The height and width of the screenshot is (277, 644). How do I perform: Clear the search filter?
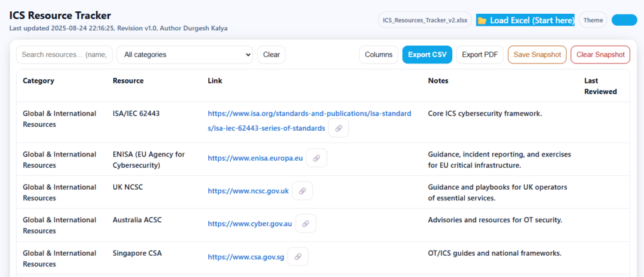(272, 55)
